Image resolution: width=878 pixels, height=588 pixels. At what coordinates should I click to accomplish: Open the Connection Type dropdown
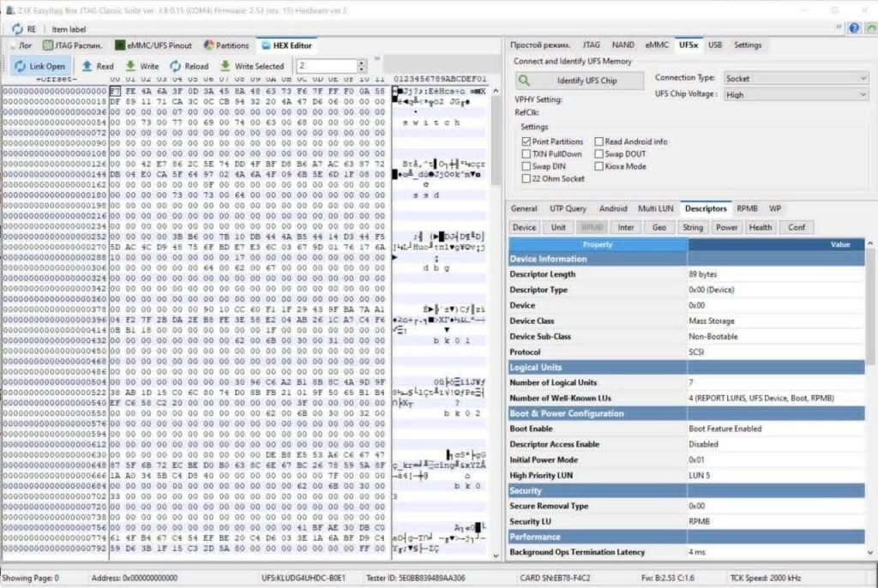click(796, 78)
